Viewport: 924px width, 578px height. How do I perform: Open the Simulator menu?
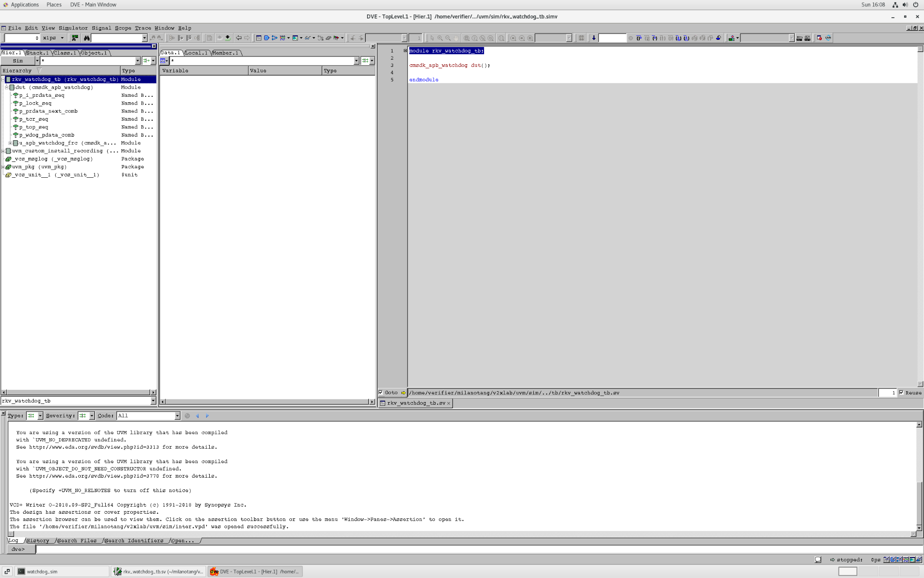(73, 28)
